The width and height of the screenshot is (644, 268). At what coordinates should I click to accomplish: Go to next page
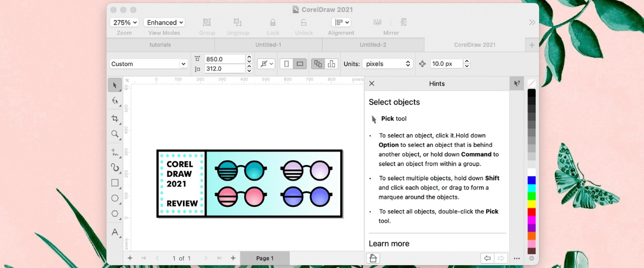tap(206, 258)
